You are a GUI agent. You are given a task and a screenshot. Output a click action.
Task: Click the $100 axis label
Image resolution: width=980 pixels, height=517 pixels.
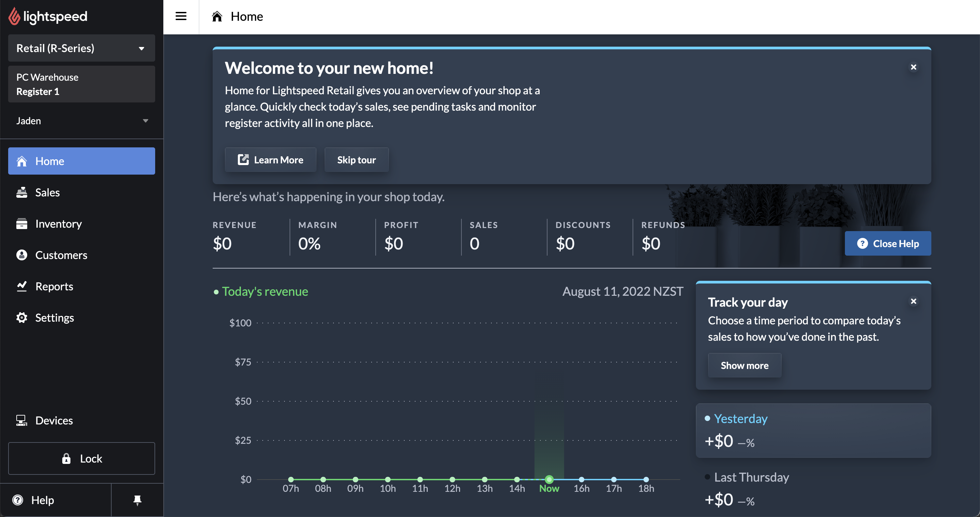pyautogui.click(x=240, y=323)
